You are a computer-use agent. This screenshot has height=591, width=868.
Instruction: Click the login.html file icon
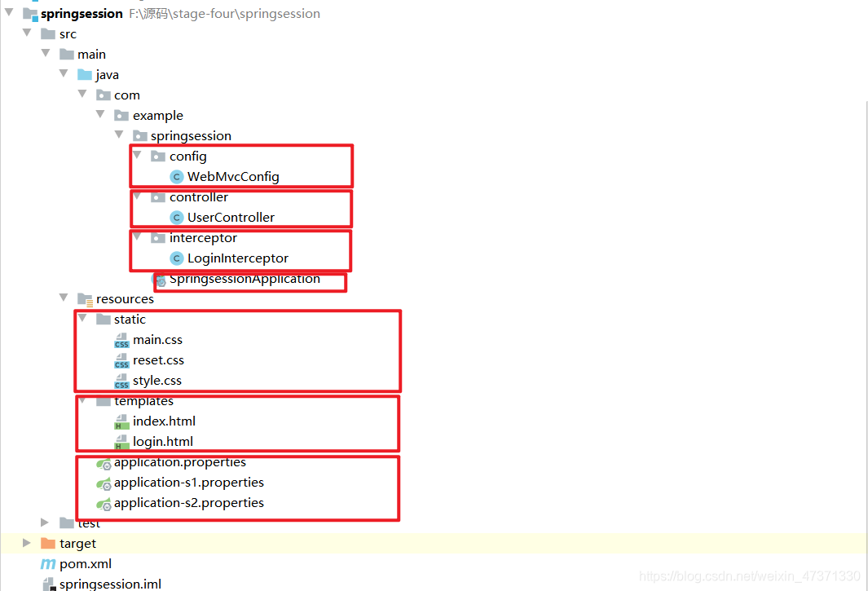point(121,442)
